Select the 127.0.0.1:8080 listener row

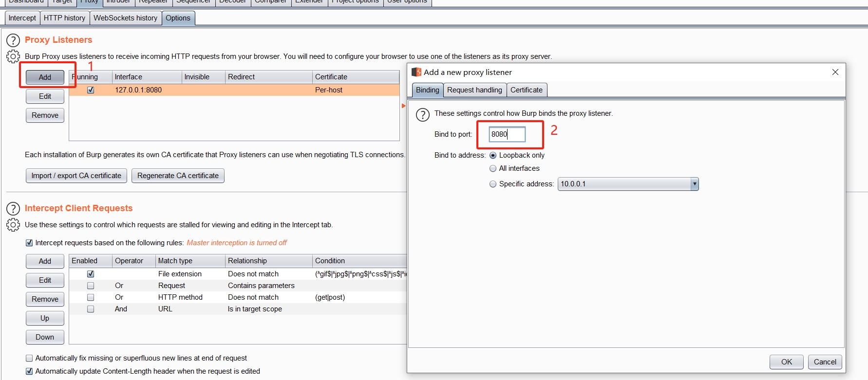(234, 90)
